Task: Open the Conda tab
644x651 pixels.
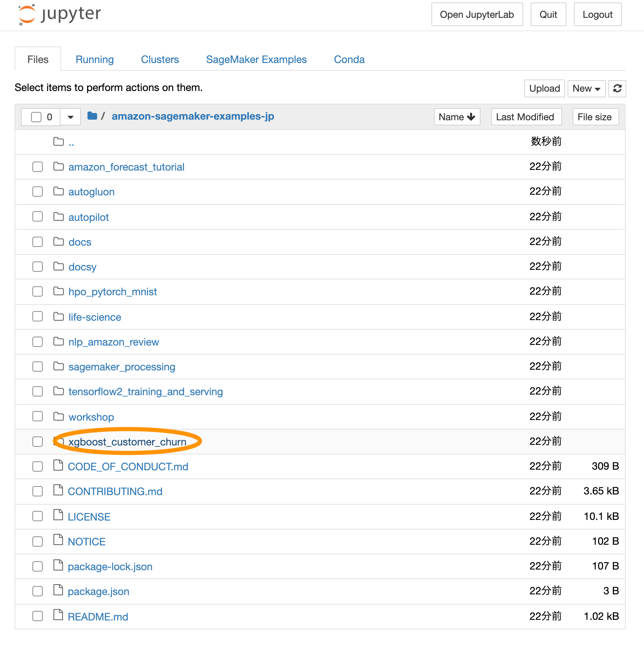Action: [349, 59]
